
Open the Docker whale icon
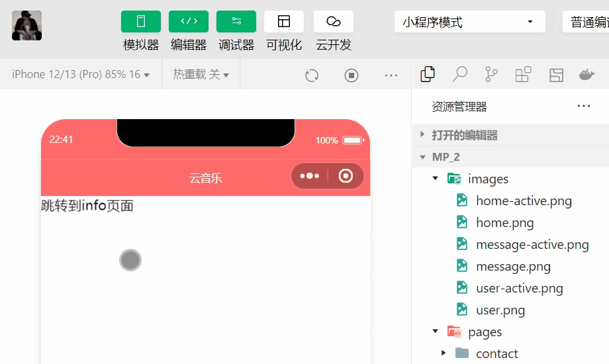[x=586, y=74]
